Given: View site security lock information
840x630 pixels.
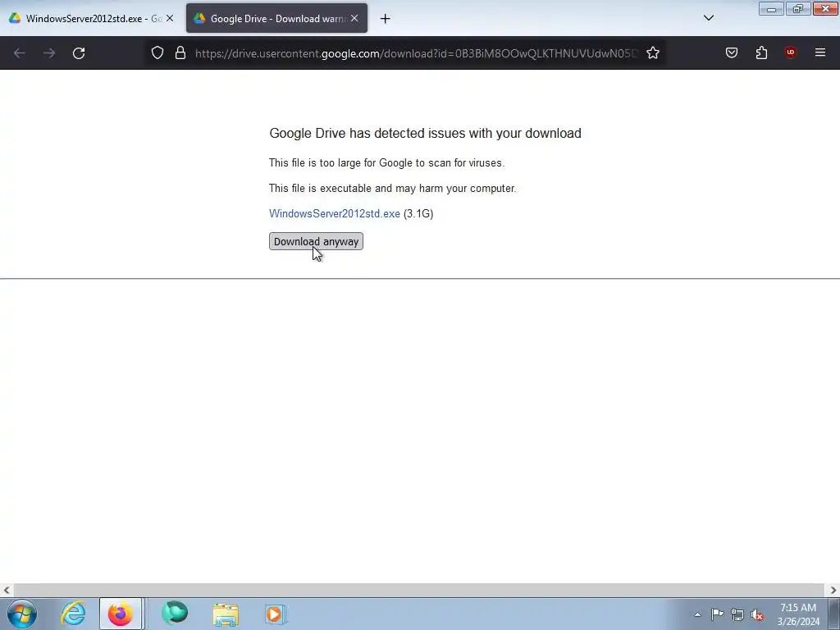Looking at the screenshot, I should (180, 53).
